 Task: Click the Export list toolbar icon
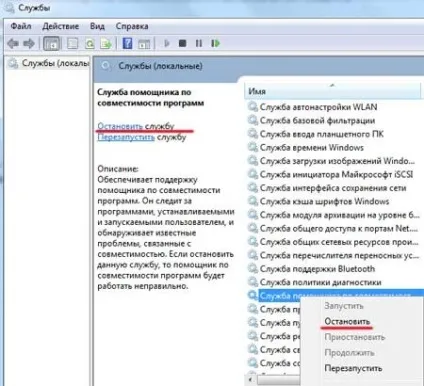pyautogui.click(x=106, y=43)
